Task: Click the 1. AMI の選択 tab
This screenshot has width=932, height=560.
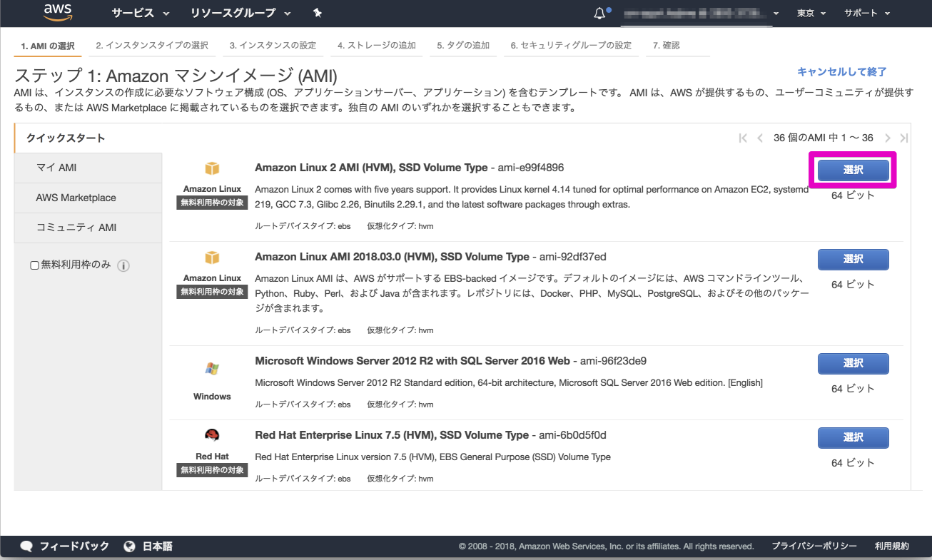Action: pos(48,46)
